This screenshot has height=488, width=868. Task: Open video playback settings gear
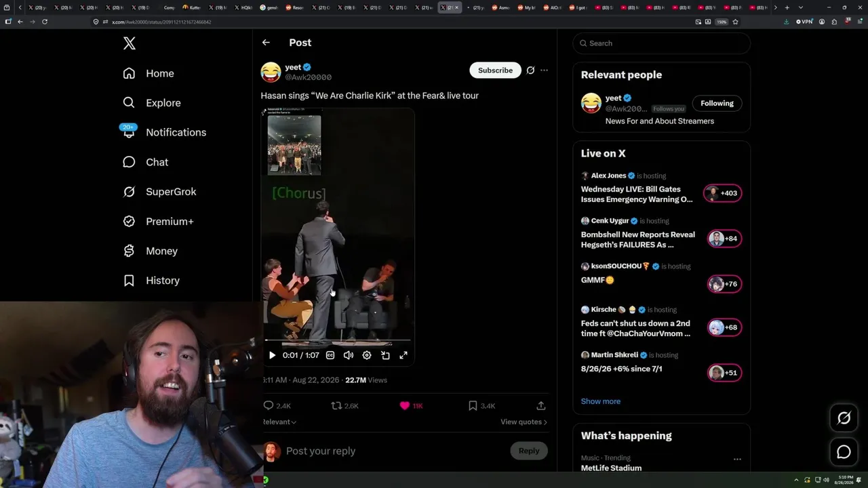367,355
